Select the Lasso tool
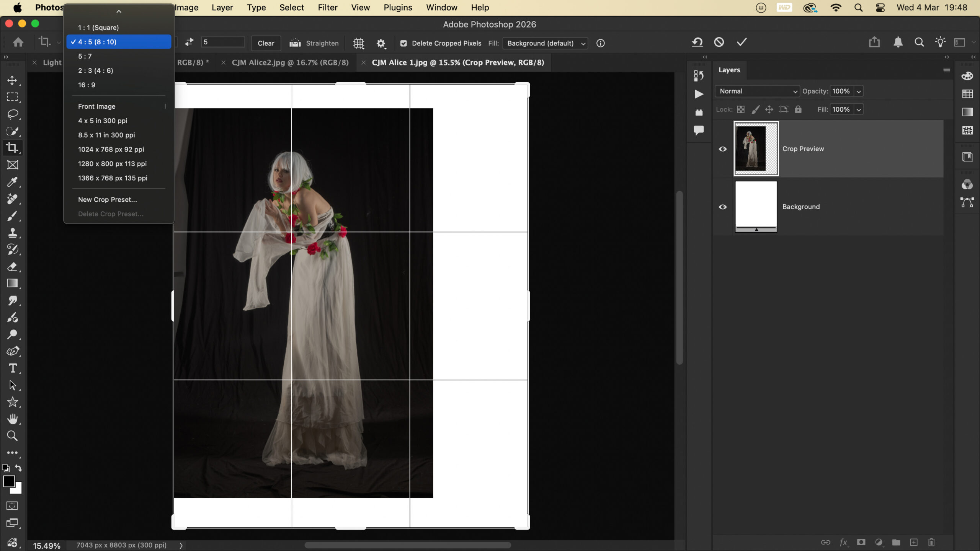This screenshot has width=980, height=551. click(12, 114)
